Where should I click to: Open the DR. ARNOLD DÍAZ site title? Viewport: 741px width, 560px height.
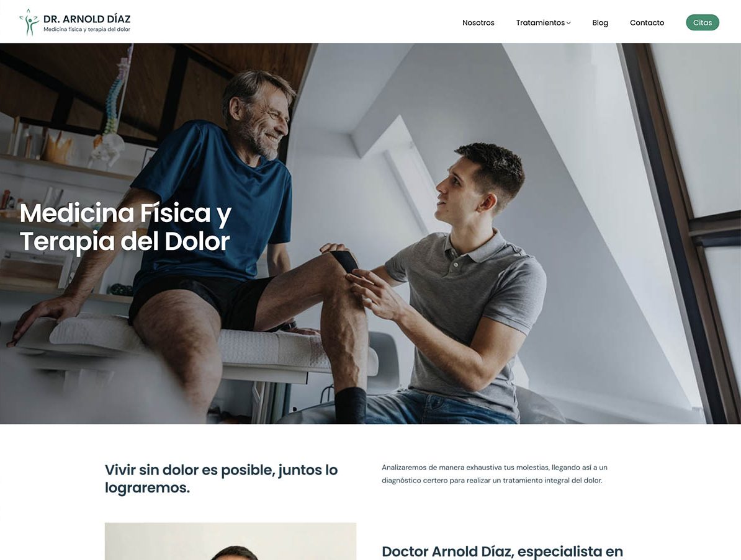(87, 19)
